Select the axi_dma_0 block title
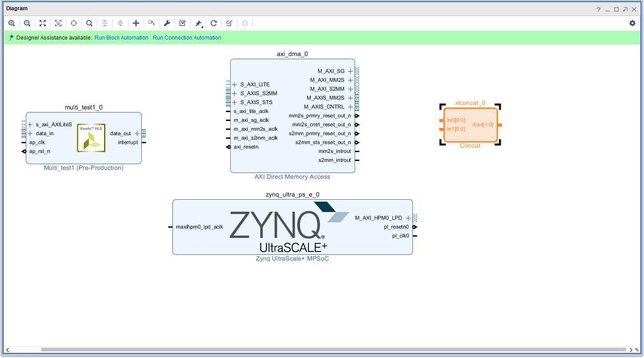The width and height of the screenshot is (644, 358). 292,54
